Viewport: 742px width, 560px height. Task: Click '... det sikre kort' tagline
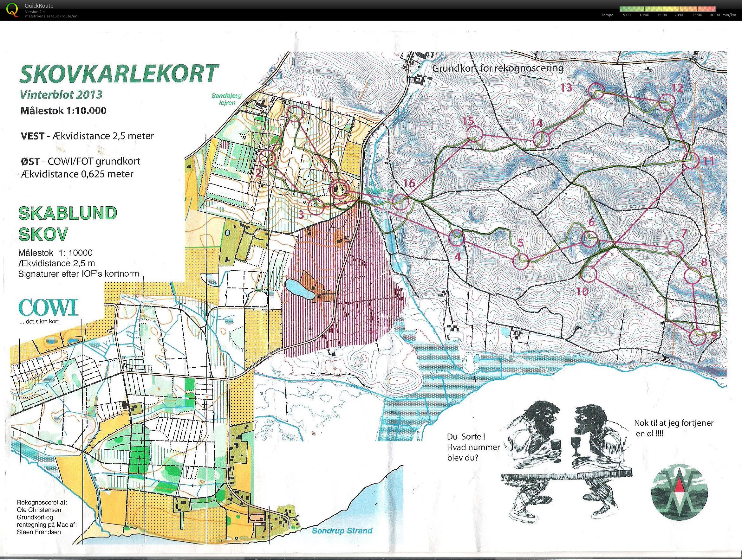[x=39, y=322]
